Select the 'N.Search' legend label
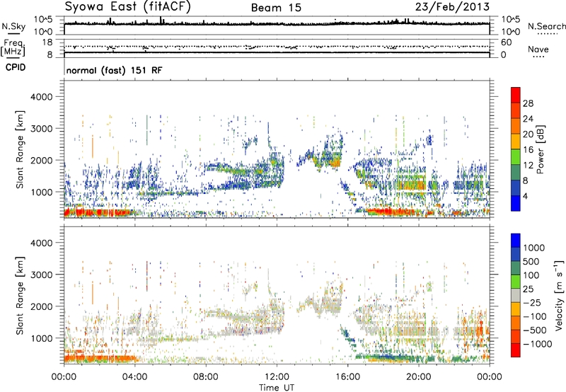This screenshot has width=566, height=392. click(546, 26)
